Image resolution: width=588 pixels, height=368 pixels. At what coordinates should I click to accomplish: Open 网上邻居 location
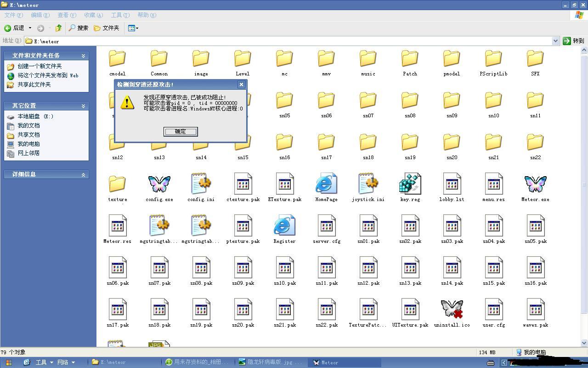pos(28,153)
